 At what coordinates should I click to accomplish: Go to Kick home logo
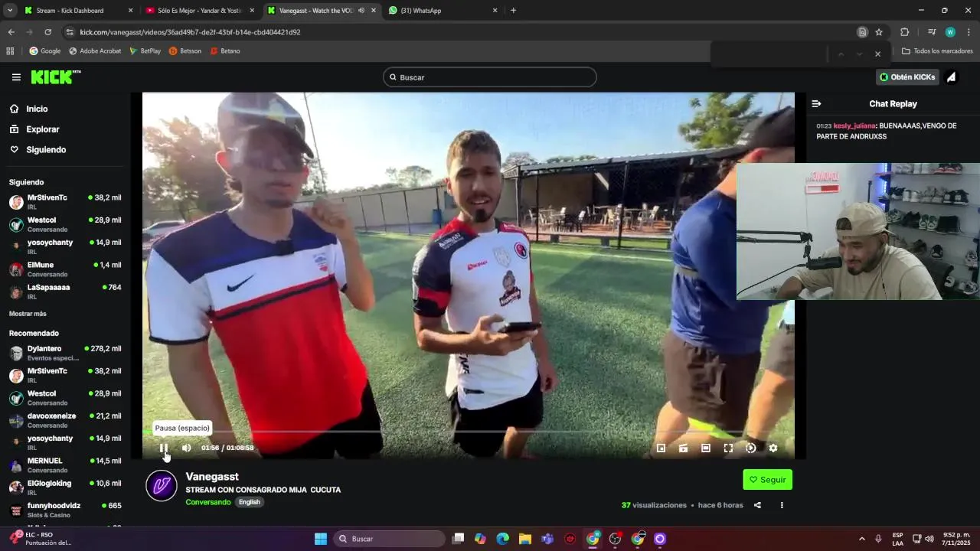tap(56, 77)
